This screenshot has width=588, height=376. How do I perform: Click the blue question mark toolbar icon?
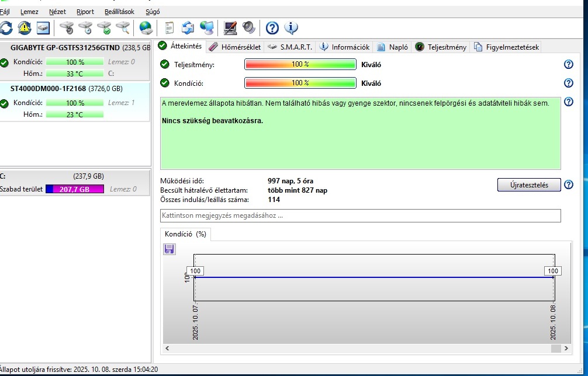(x=272, y=27)
